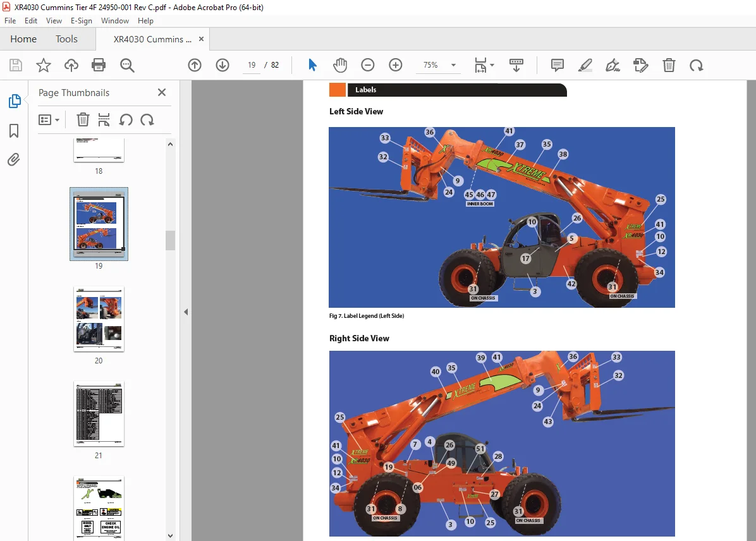The height and width of the screenshot is (541, 756).
Task: Click the 'Left Side View' heading
Action: (357, 111)
